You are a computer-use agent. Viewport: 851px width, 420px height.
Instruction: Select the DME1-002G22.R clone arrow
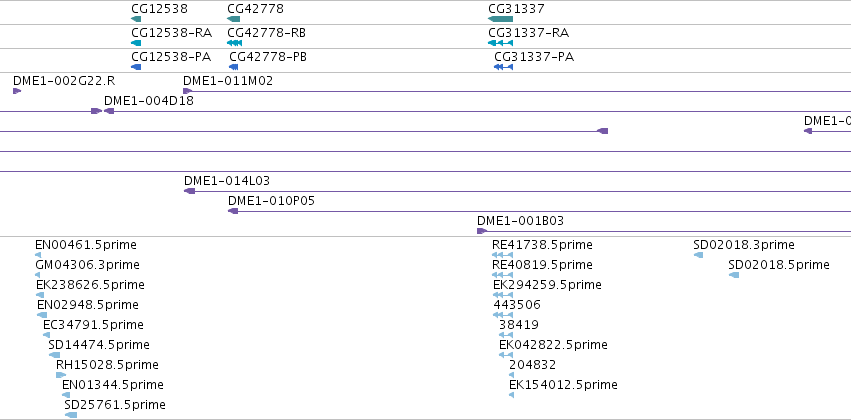click(17, 91)
